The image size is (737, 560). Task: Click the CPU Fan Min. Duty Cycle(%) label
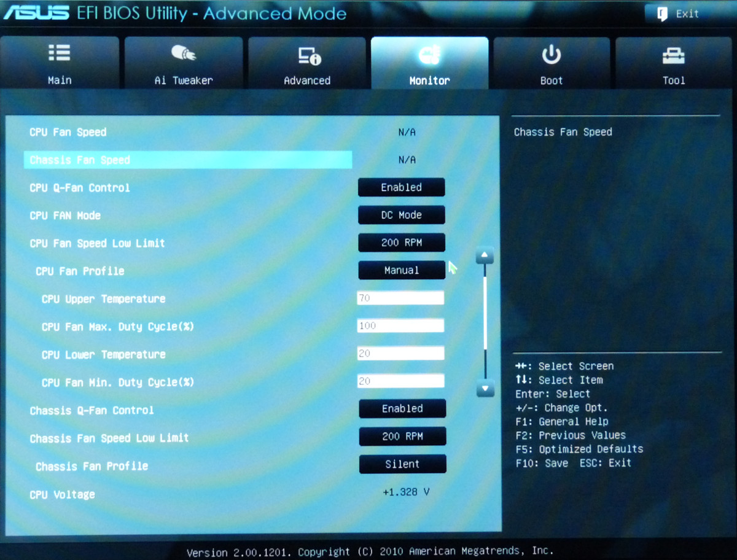pyautogui.click(x=118, y=382)
